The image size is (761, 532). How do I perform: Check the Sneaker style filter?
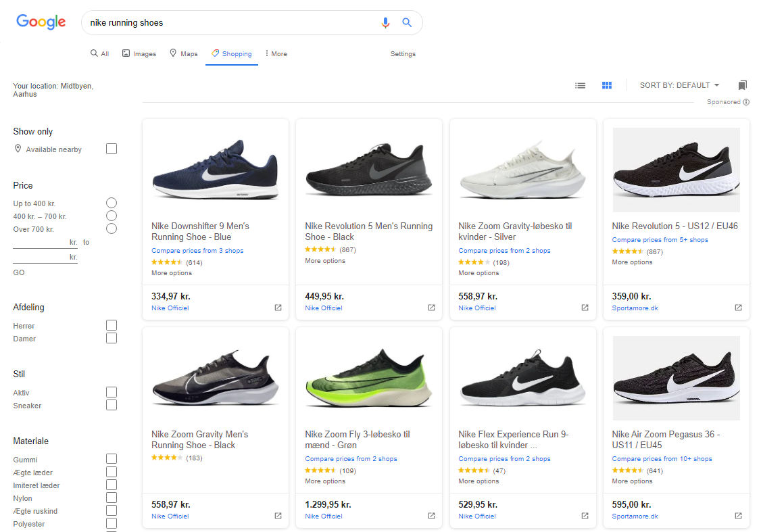112,405
